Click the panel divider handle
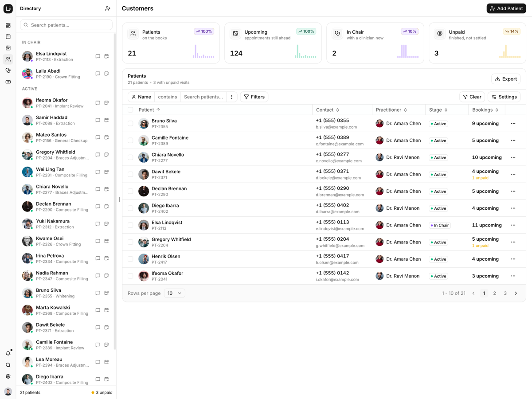This screenshot has width=532, height=399. (119, 199)
